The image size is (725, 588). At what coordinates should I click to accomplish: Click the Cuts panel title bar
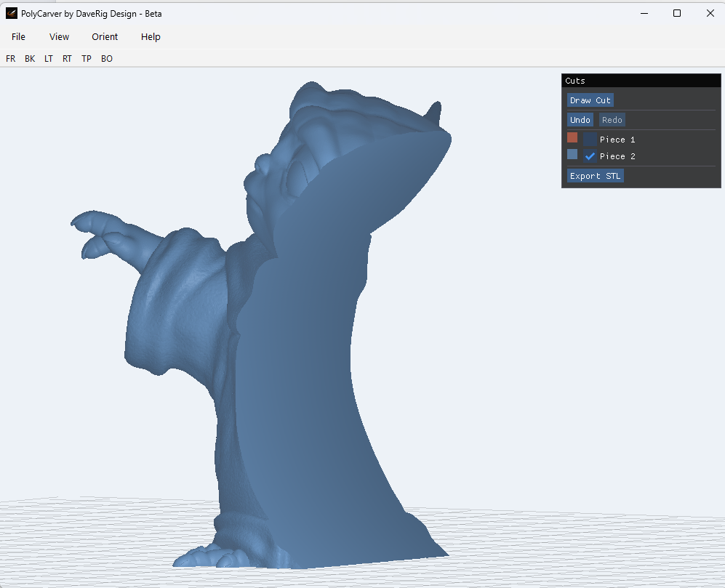(x=641, y=81)
